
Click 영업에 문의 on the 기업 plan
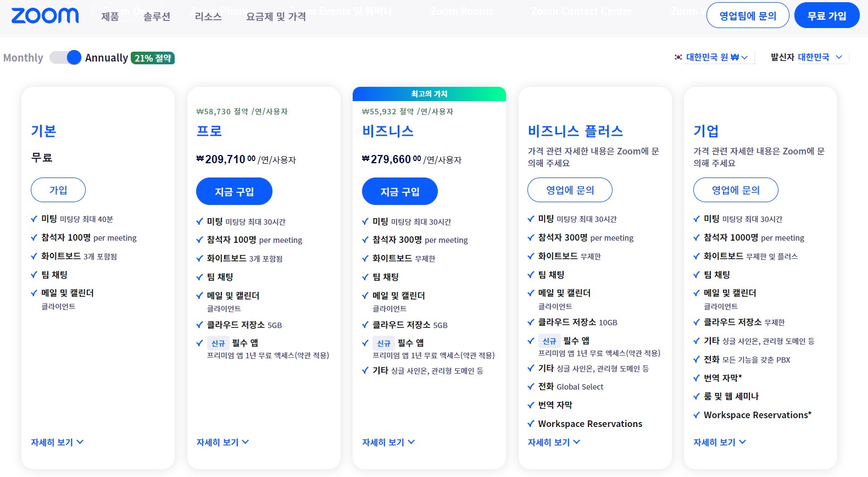coord(735,190)
